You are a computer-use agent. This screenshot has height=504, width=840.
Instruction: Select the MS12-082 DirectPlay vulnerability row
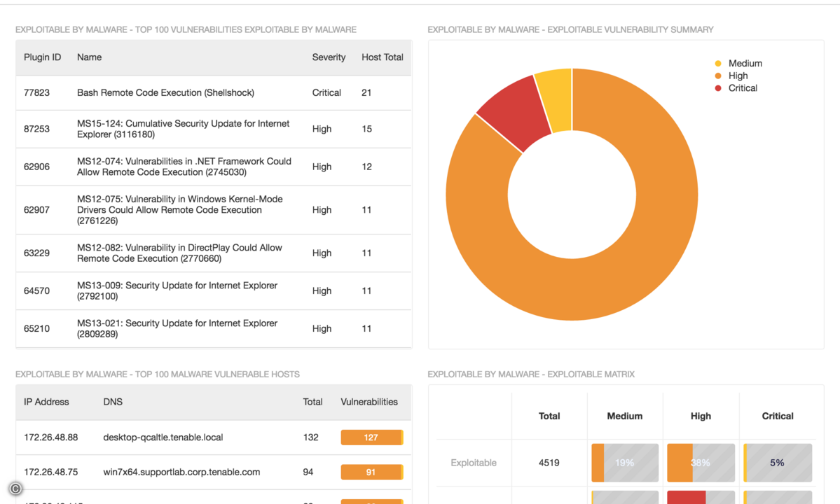(214, 253)
